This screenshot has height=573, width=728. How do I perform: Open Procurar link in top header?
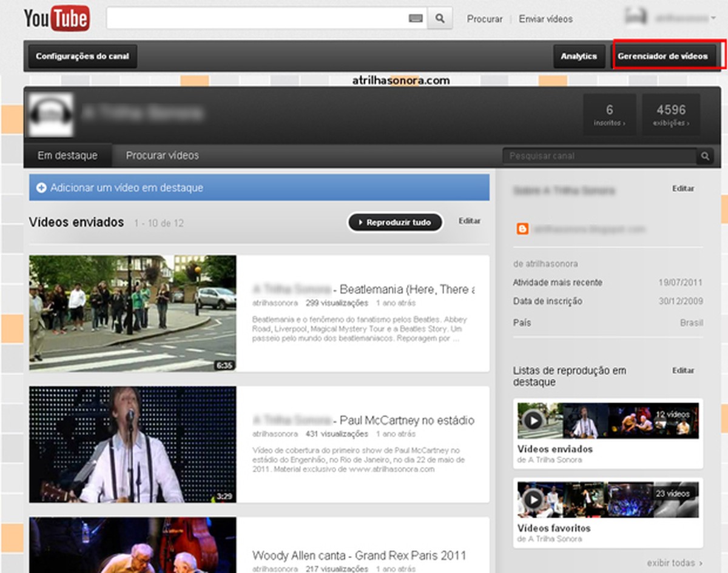pyautogui.click(x=485, y=19)
